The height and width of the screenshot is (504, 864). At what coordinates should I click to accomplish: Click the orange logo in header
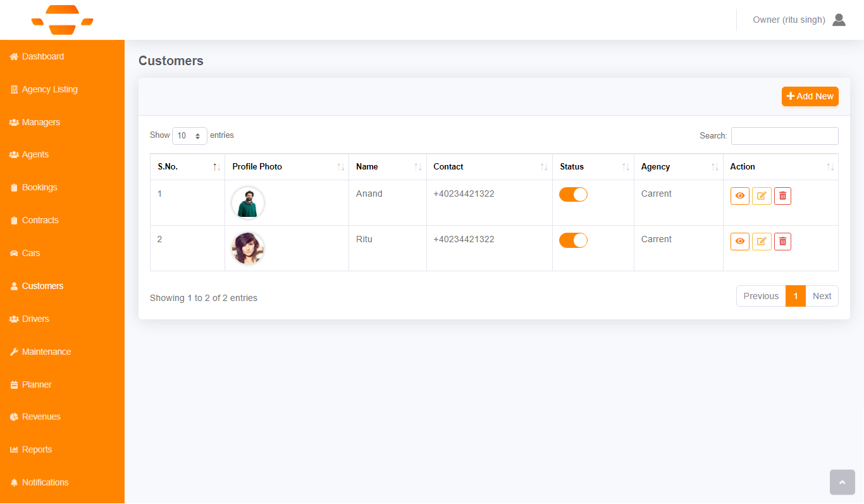[x=62, y=20]
